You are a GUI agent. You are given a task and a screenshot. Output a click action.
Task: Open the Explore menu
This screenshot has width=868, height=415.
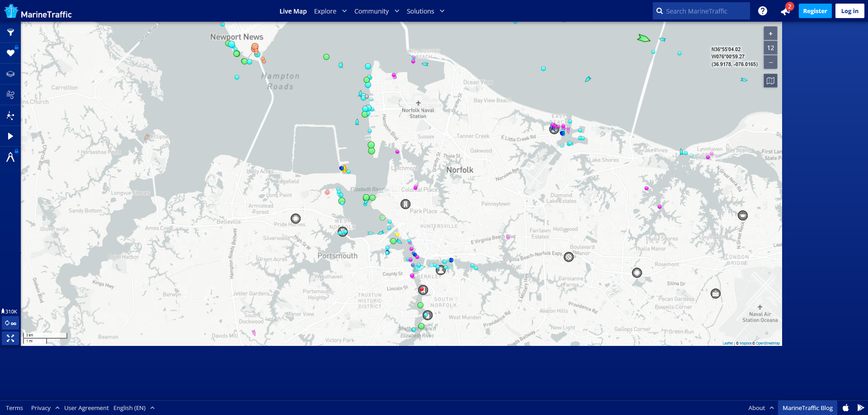(x=325, y=11)
